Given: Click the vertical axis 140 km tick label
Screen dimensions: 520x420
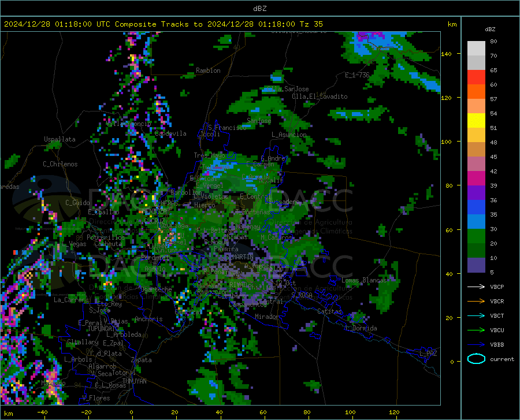Looking at the screenshot, I should pyautogui.click(x=446, y=54).
